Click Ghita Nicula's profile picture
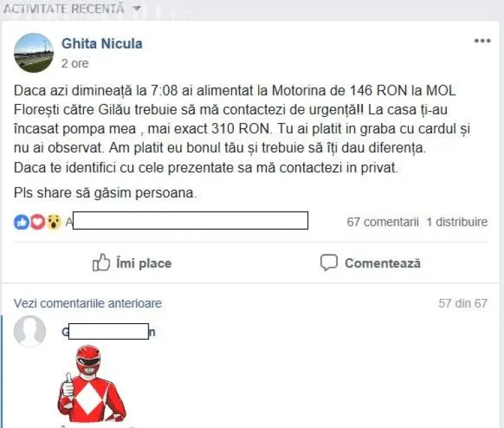Viewport: 504px width, 428px height. click(34, 52)
